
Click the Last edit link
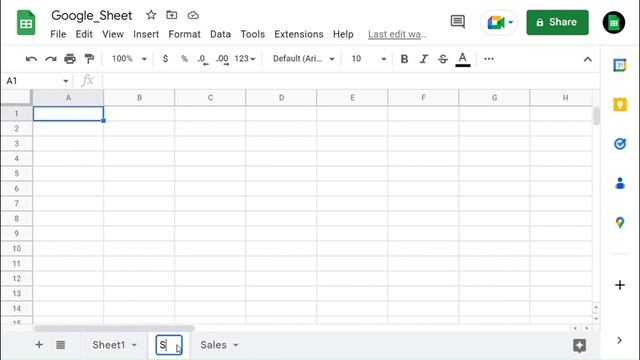coord(398,34)
